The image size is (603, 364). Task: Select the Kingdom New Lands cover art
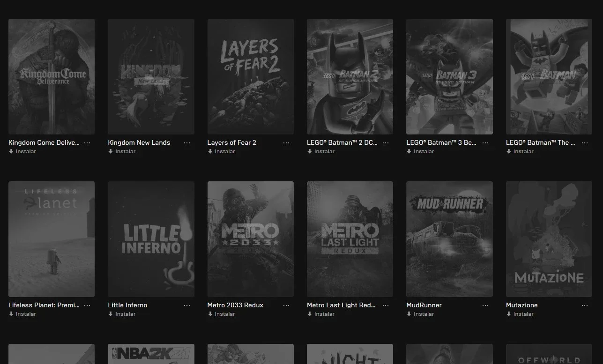click(151, 76)
